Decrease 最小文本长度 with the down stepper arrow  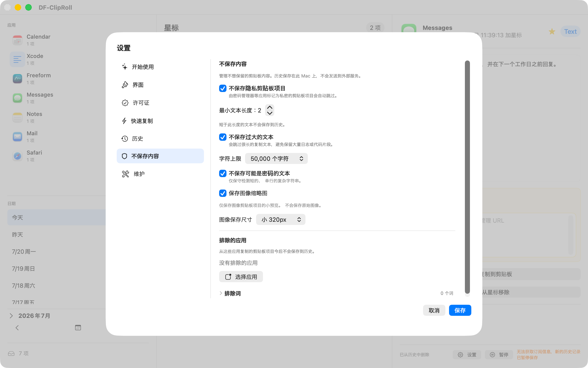tap(270, 113)
